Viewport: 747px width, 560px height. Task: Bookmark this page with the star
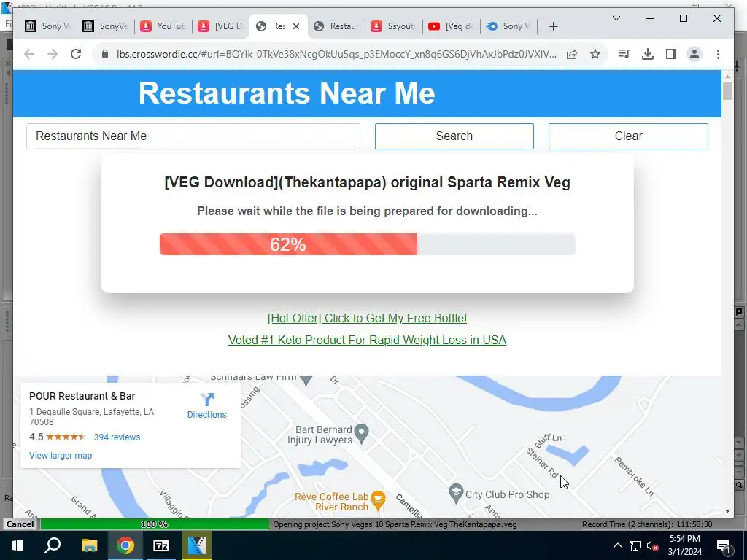[x=595, y=54]
